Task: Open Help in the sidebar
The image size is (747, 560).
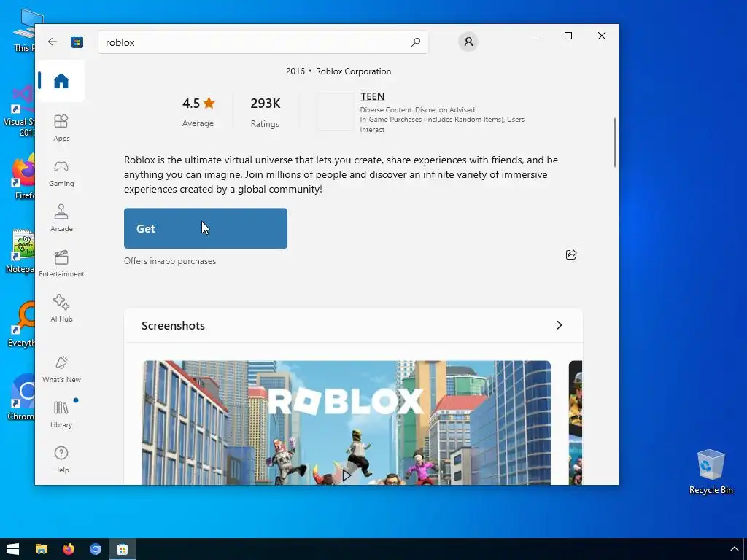Action: coord(61,459)
